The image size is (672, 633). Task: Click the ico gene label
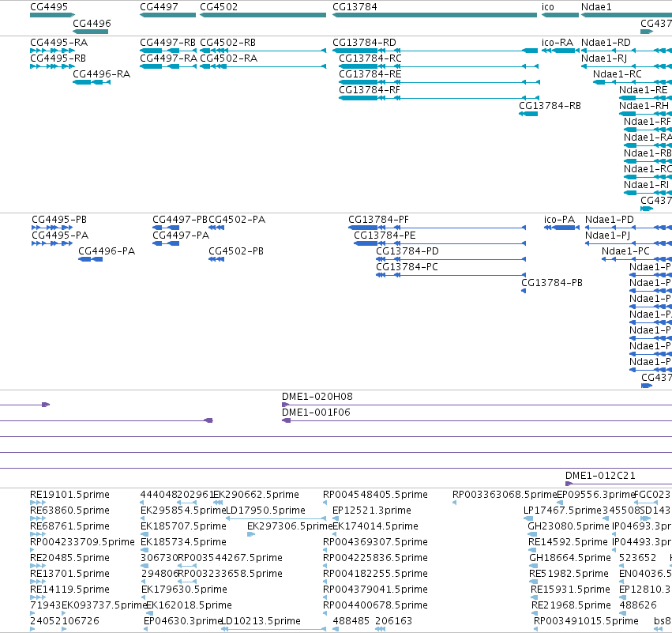click(548, 7)
